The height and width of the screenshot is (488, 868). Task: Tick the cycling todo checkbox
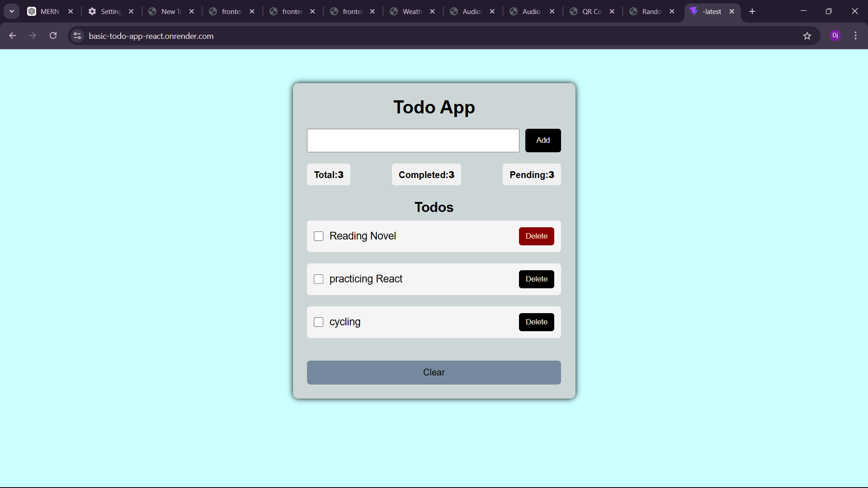(x=319, y=322)
